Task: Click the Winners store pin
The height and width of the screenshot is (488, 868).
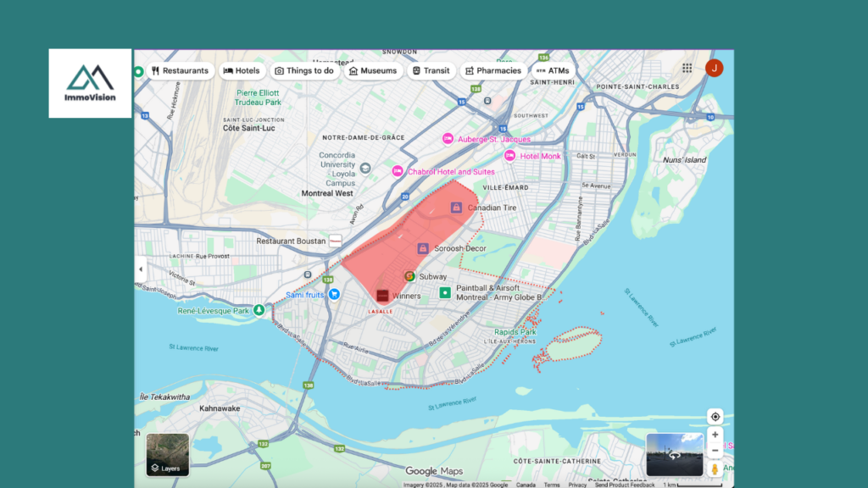Action: [x=382, y=295]
